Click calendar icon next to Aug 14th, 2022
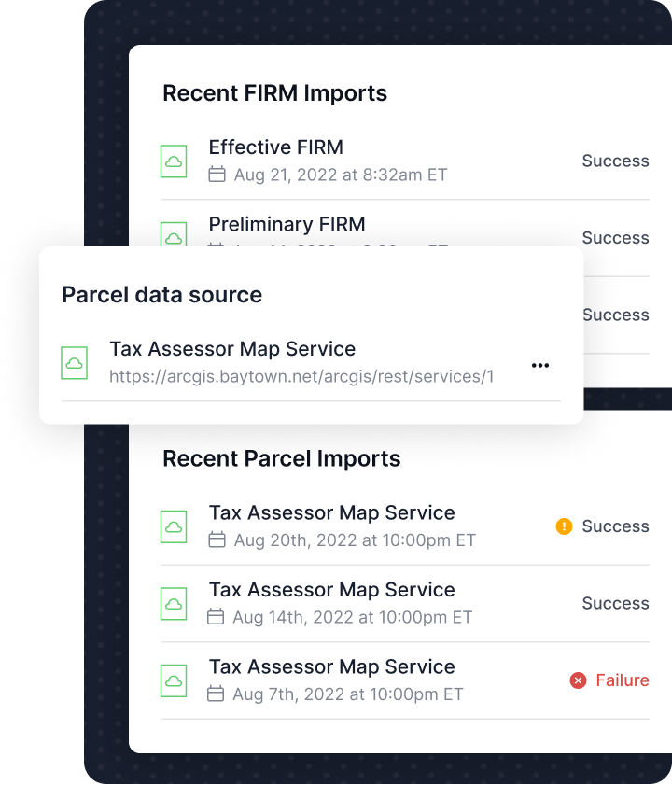 pyautogui.click(x=217, y=617)
